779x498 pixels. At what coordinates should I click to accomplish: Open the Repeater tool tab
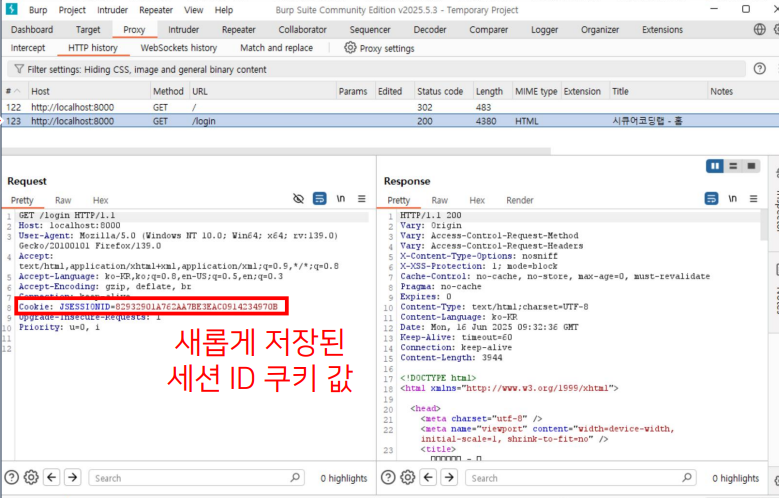pos(238,30)
